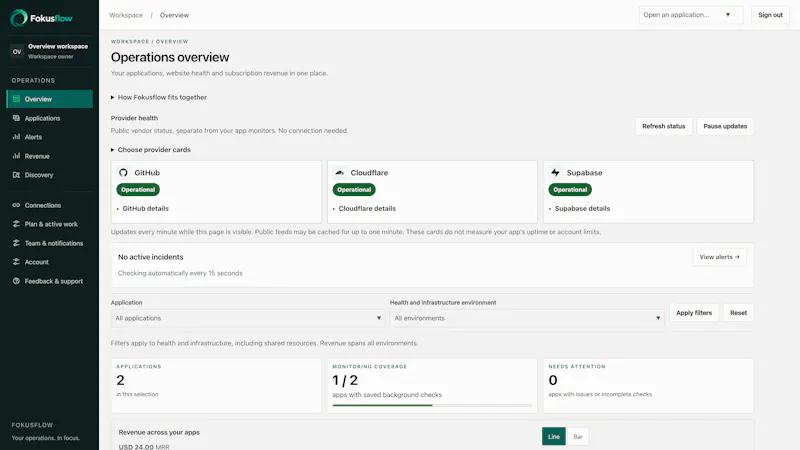800x450 pixels.
Task: Open the All applications dropdown
Action: tap(247, 318)
